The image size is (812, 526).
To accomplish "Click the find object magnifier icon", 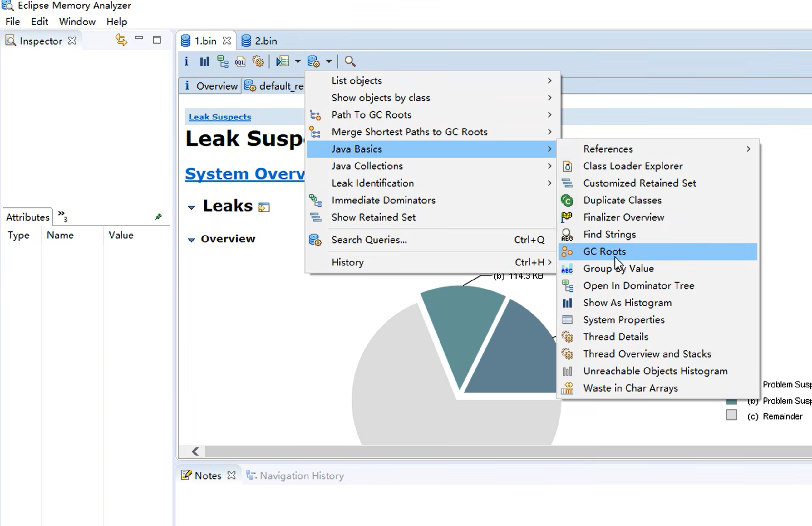I will point(350,61).
